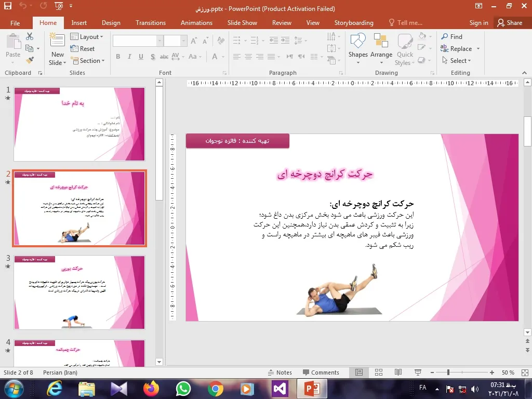Switch to Reading View in status bar
The image size is (532, 399).
coord(398,373)
